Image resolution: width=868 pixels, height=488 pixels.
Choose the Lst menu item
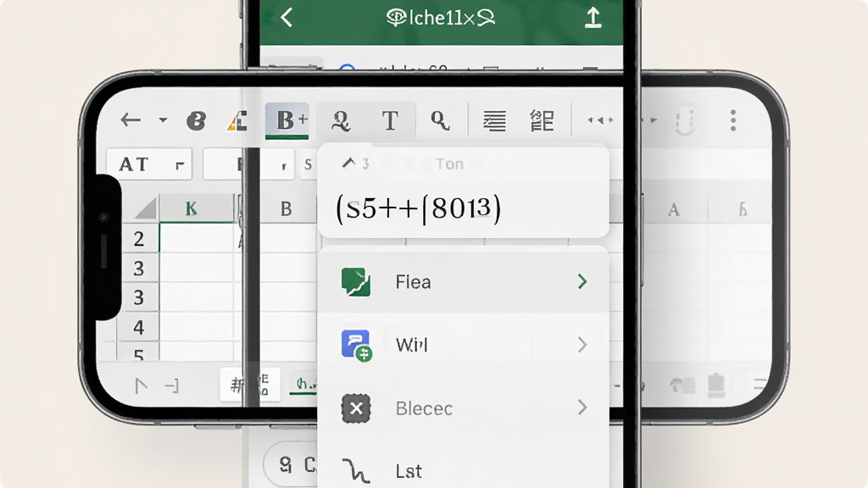click(464, 471)
